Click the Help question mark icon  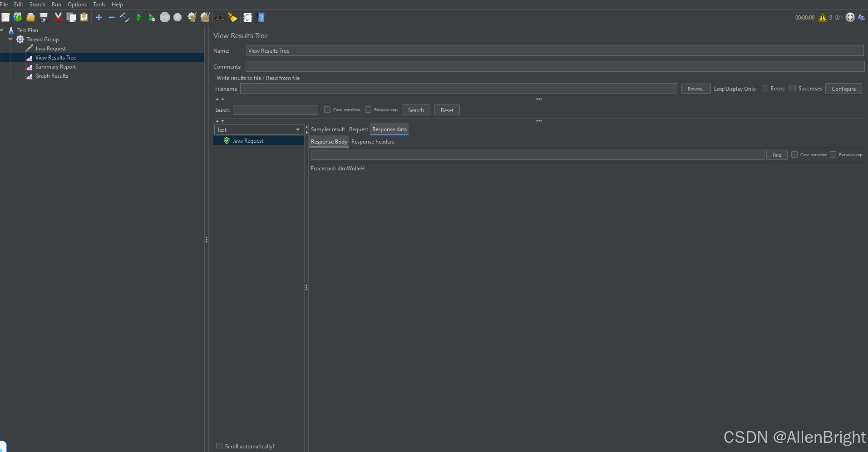coord(261,18)
